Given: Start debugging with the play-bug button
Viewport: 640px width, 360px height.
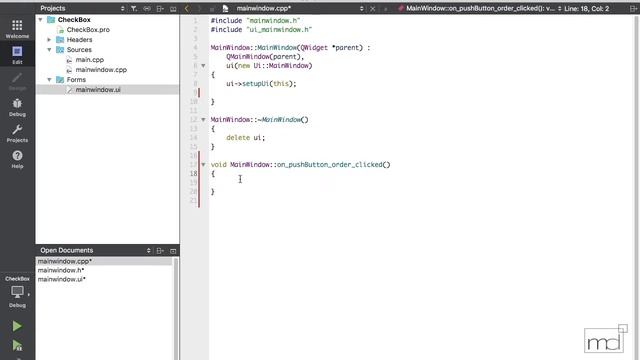Looking at the screenshot, I should tap(17, 346).
